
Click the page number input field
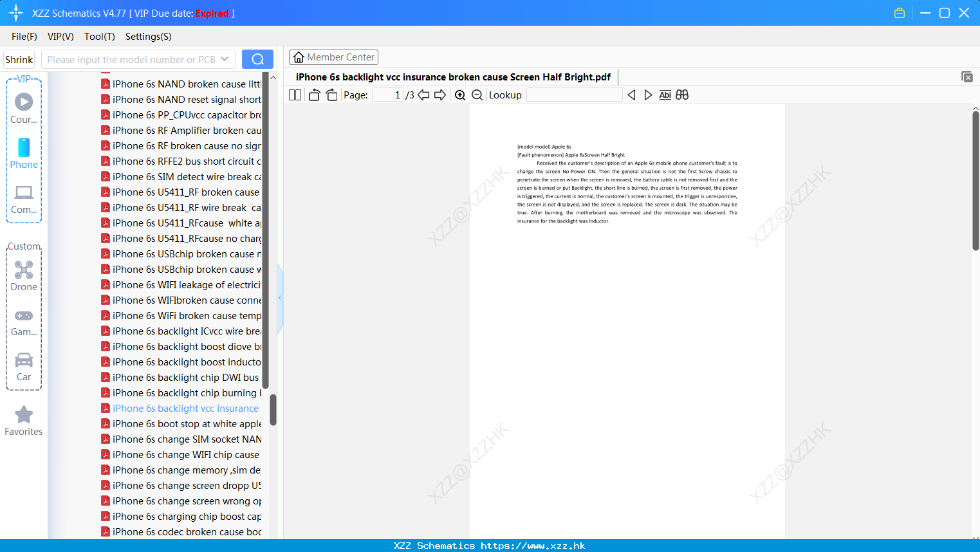388,95
